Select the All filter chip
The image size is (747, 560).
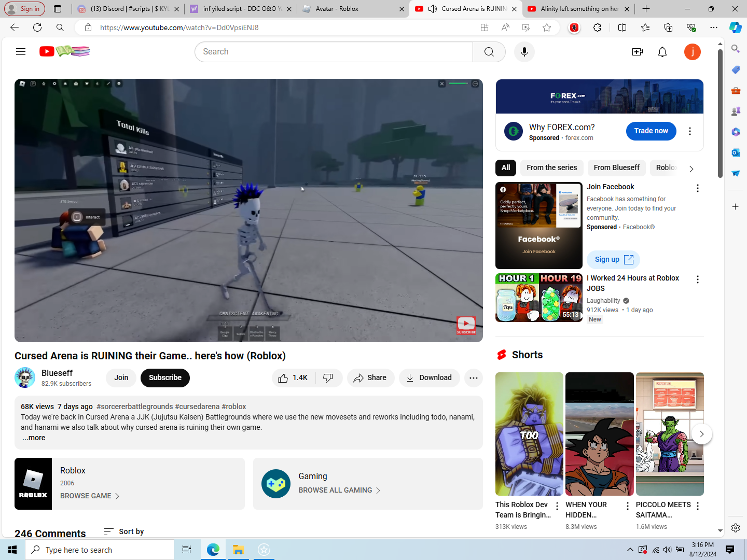506,167
